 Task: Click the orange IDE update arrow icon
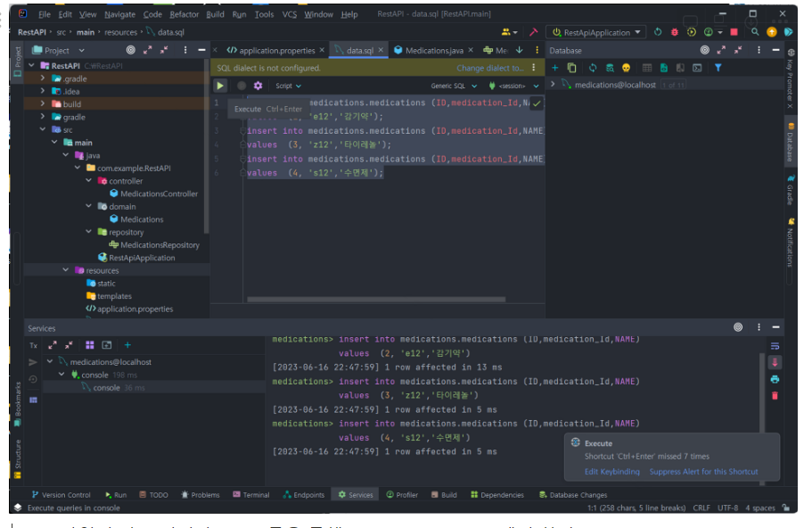[x=772, y=32]
